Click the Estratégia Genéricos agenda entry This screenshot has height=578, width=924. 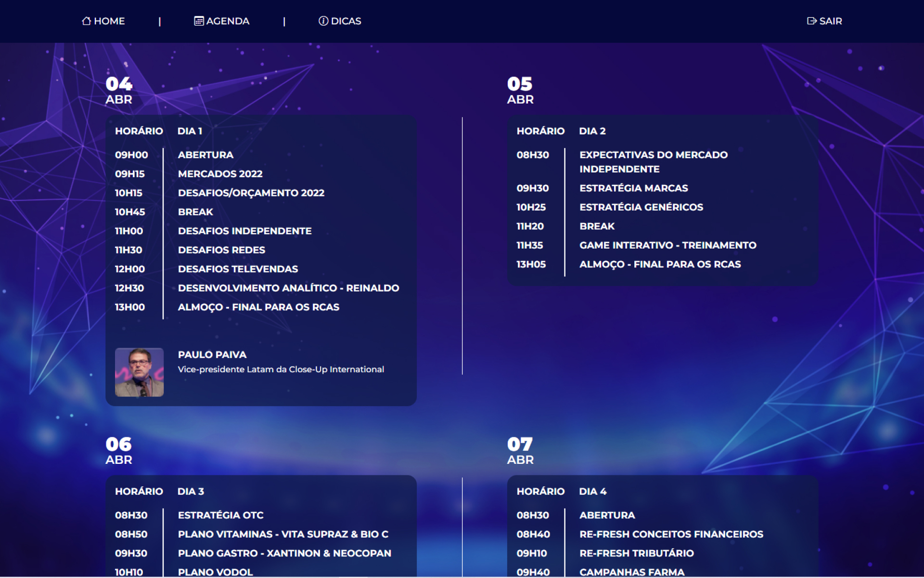[641, 207]
